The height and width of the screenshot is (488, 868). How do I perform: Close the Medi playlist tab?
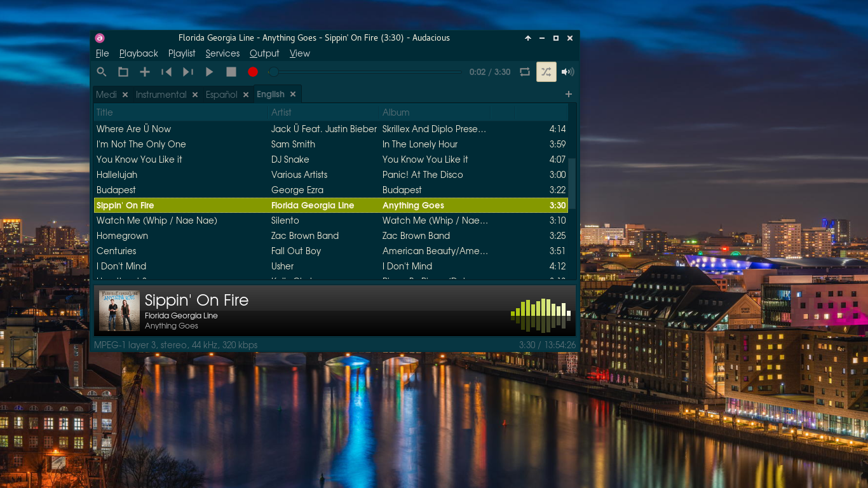125,94
